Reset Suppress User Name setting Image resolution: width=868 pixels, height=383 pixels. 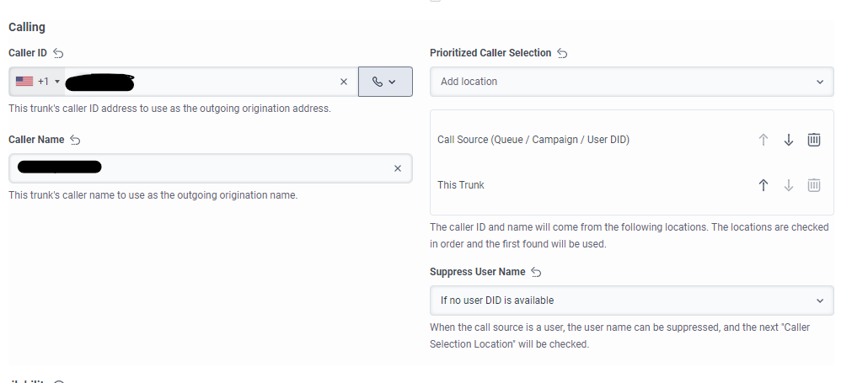click(x=536, y=272)
